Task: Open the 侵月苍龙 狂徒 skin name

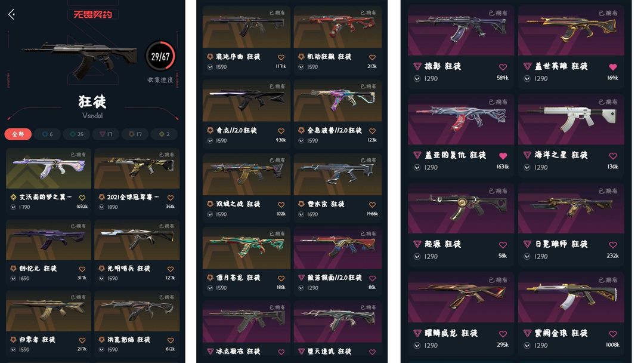Action: point(238,278)
